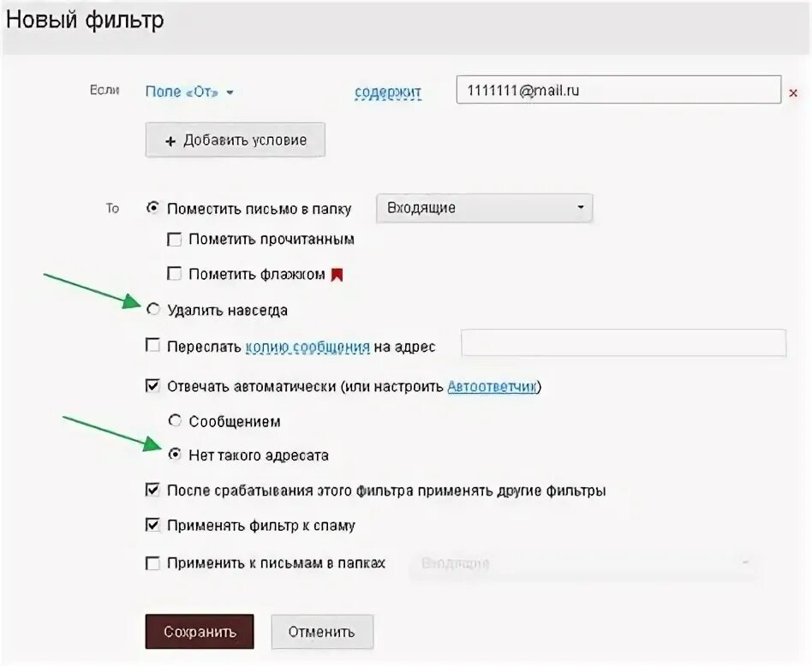The width and height of the screenshot is (812, 666).
Task: Uncheck Отвечать автоматически checkbox
Action: [152, 385]
